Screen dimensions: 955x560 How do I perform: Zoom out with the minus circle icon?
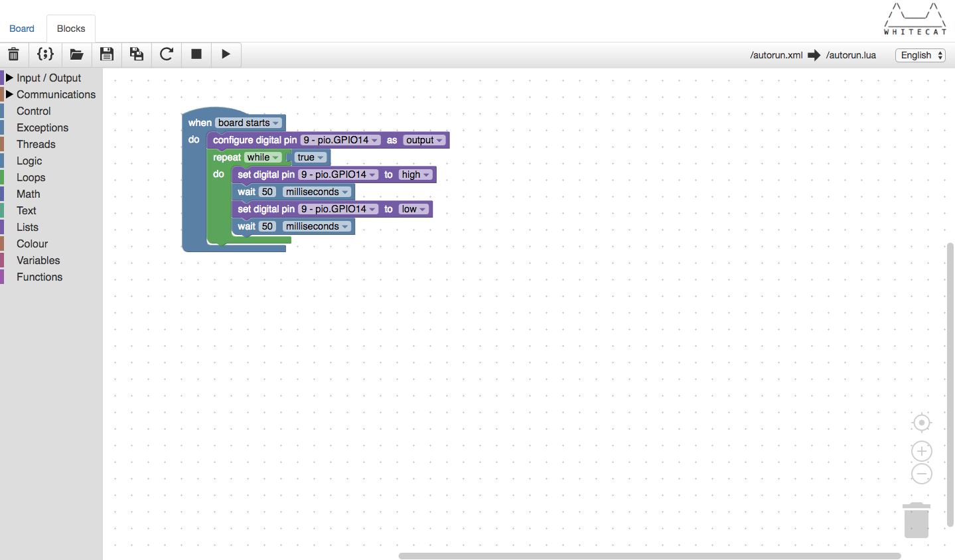pyautogui.click(x=921, y=474)
